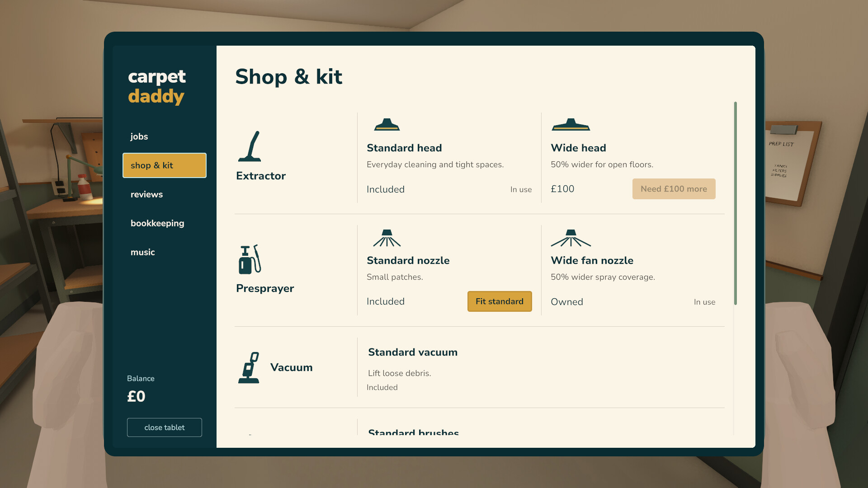Click Included under Standard vacuum
868x488 pixels.
[x=382, y=387]
